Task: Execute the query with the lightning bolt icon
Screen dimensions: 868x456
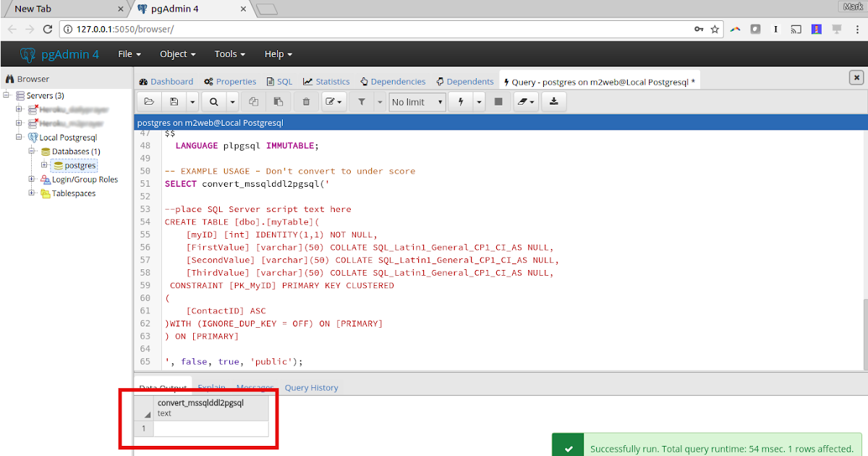Action: point(461,101)
